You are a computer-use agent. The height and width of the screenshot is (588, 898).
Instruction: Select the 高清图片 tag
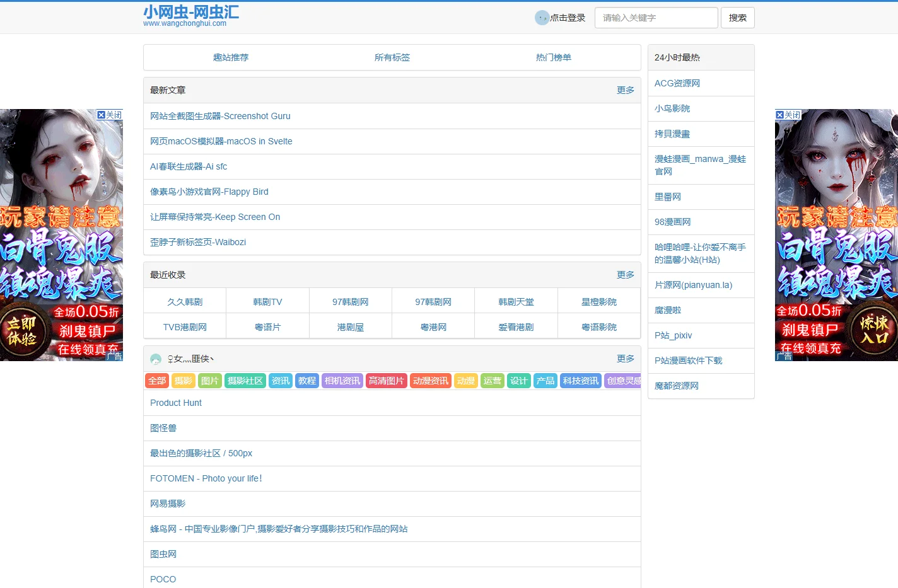tap(387, 381)
